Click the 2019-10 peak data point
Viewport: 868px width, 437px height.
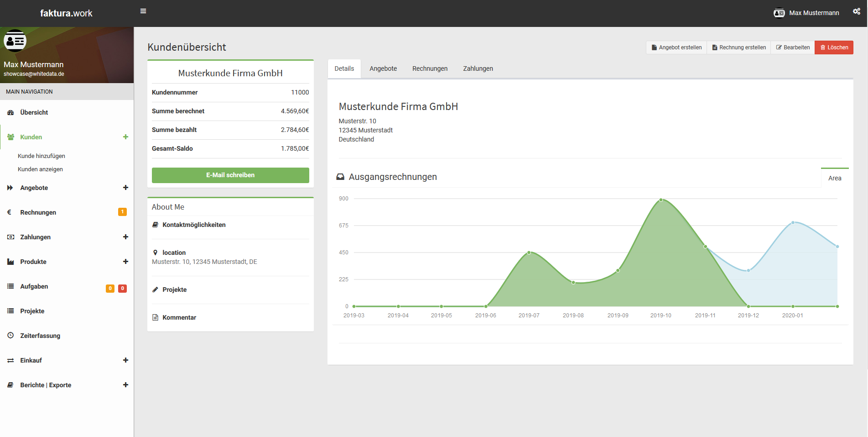(661, 200)
